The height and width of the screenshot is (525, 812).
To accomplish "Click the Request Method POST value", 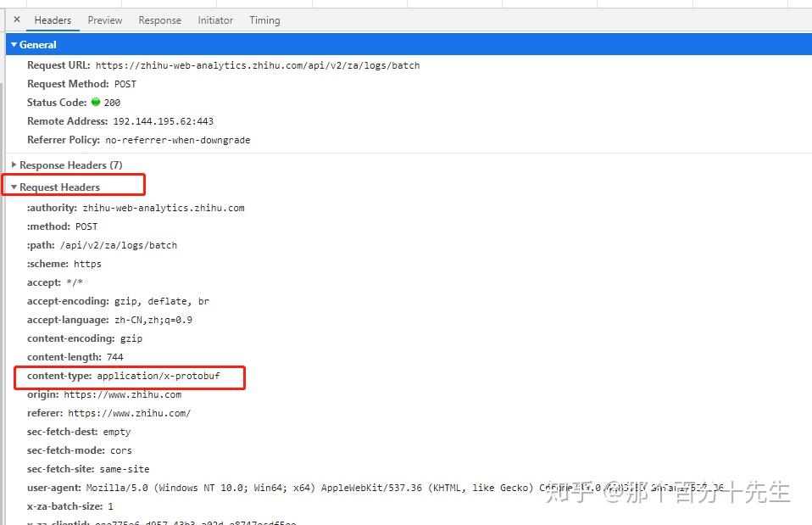I will [x=125, y=84].
